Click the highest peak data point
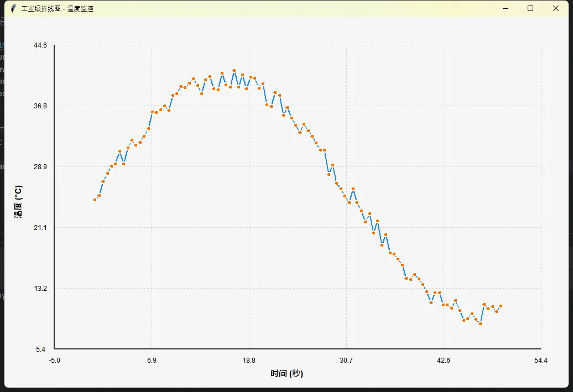This screenshot has height=392, width=573. (x=234, y=71)
